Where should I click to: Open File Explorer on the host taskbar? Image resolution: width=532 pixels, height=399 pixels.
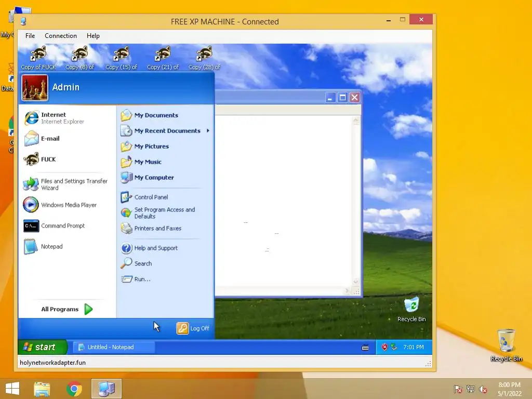pyautogui.click(x=42, y=389)
